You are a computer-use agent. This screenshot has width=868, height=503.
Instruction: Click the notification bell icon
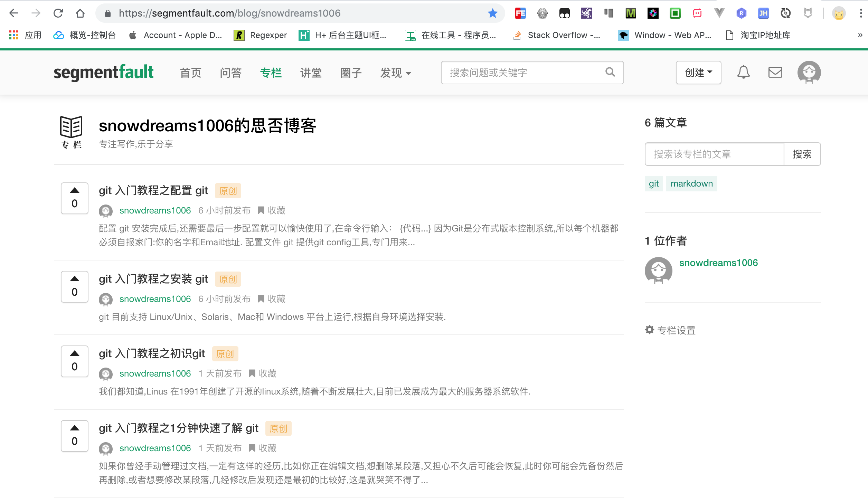point(743,72)
